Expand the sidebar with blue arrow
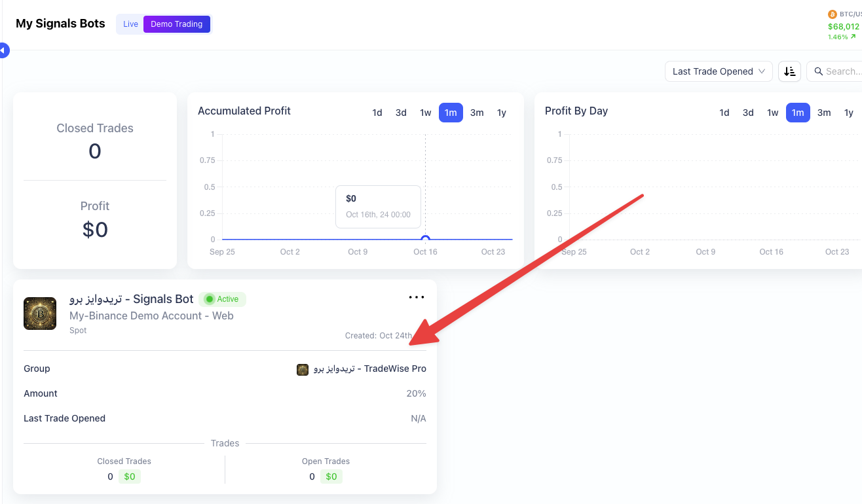862x504 pixels. click(x=4, y=50)
